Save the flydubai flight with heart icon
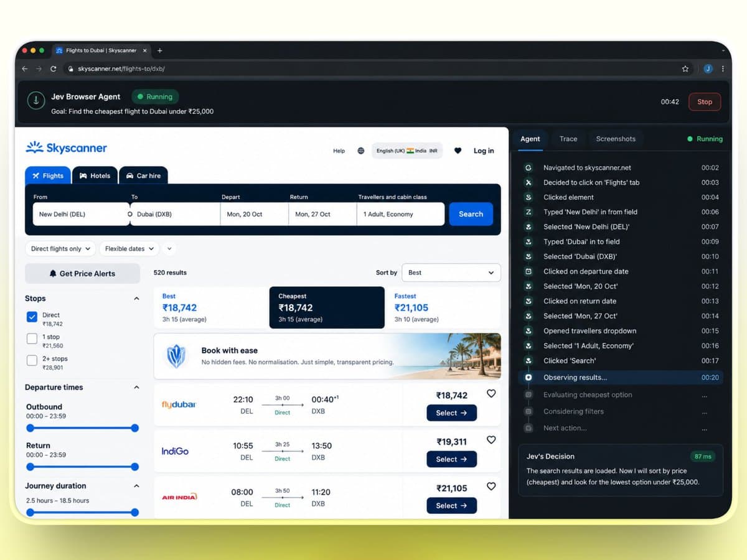The image size is (747, 560). (x=491, y=393)
